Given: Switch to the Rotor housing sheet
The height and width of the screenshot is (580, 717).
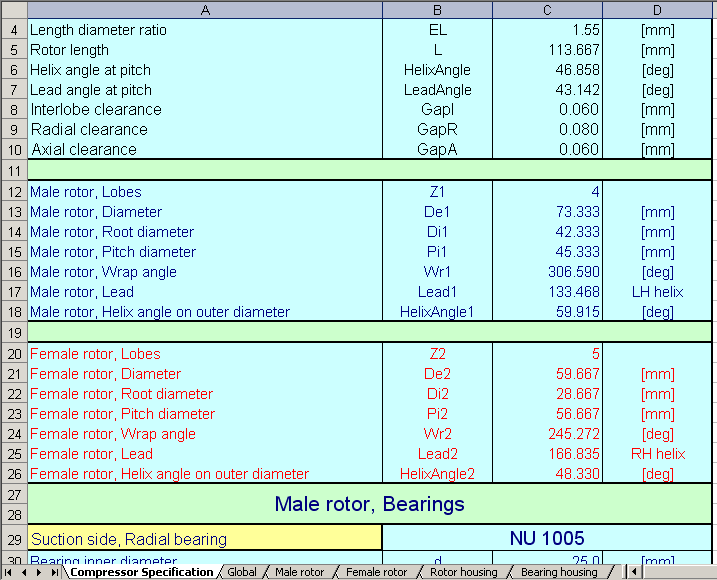Looking at the screenshot, I should [x=464, y=572].
